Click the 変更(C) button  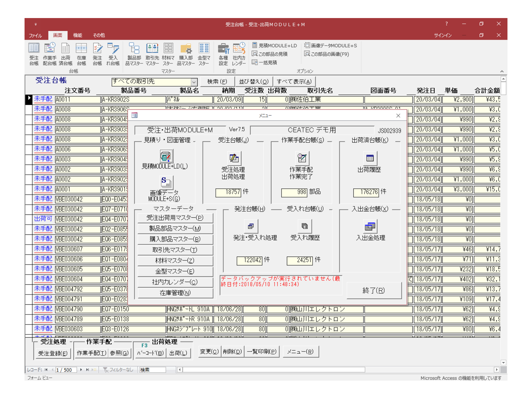click(209, 352)
